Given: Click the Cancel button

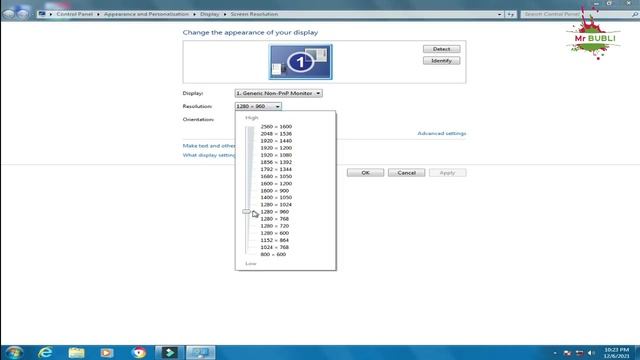Looking at the screenshot, I should pyautogui.click(x=407, y=173).
